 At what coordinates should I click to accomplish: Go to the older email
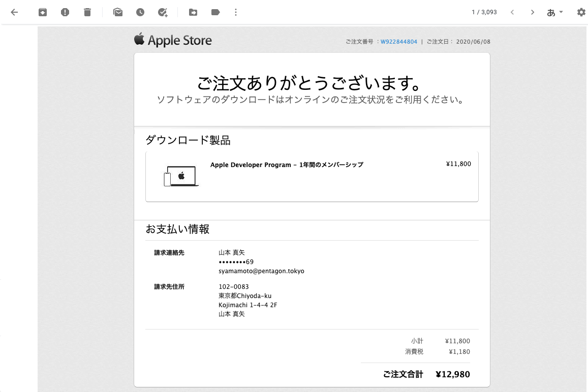(532, 12)
